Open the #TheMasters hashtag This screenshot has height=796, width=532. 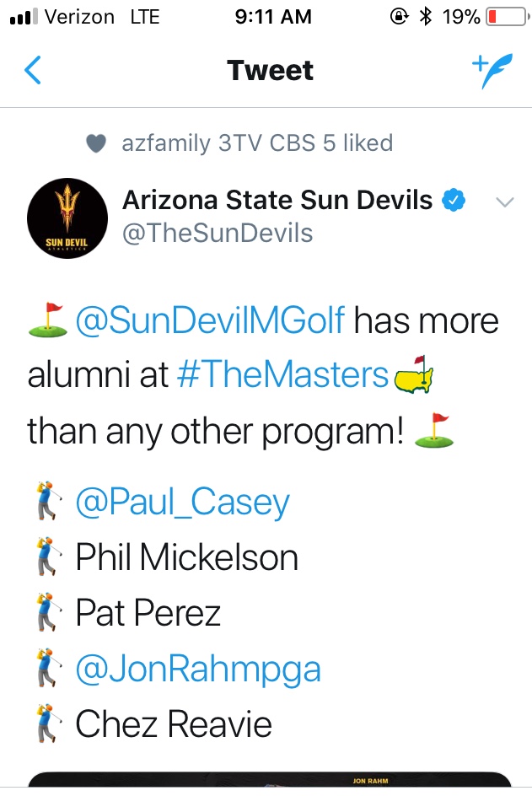282,375
